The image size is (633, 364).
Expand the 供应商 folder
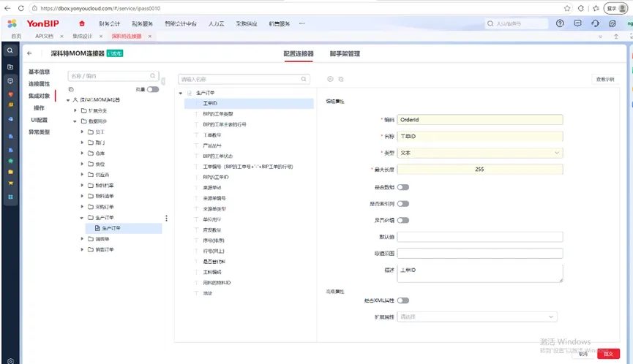(82, 175)
